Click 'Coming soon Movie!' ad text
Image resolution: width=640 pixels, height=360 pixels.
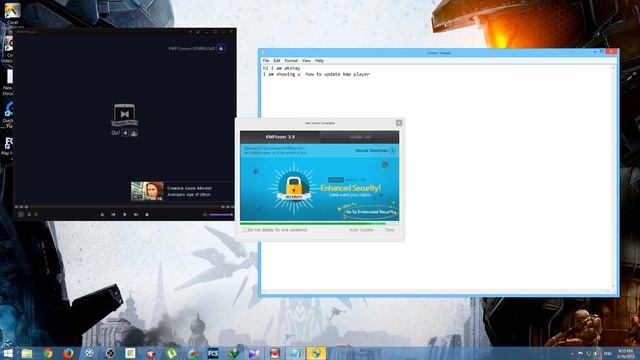[x=189, y=188]
